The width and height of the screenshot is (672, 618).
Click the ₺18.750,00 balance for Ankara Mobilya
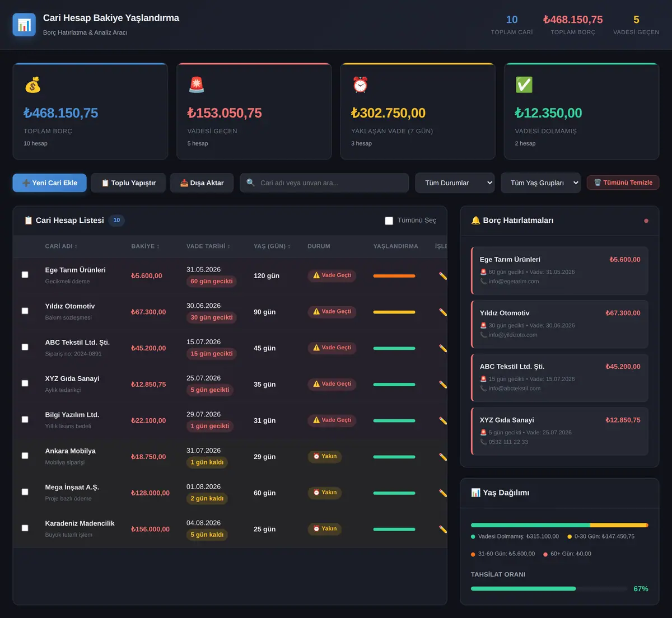coord(148,457)
